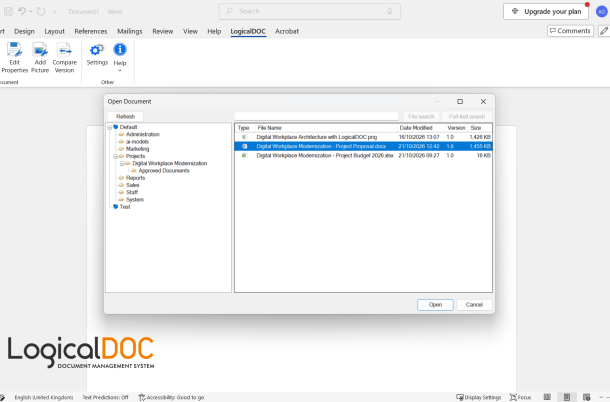Open Display Settings in status bar
This screenshot has width=610, height=402.
(x=479, y=397)
